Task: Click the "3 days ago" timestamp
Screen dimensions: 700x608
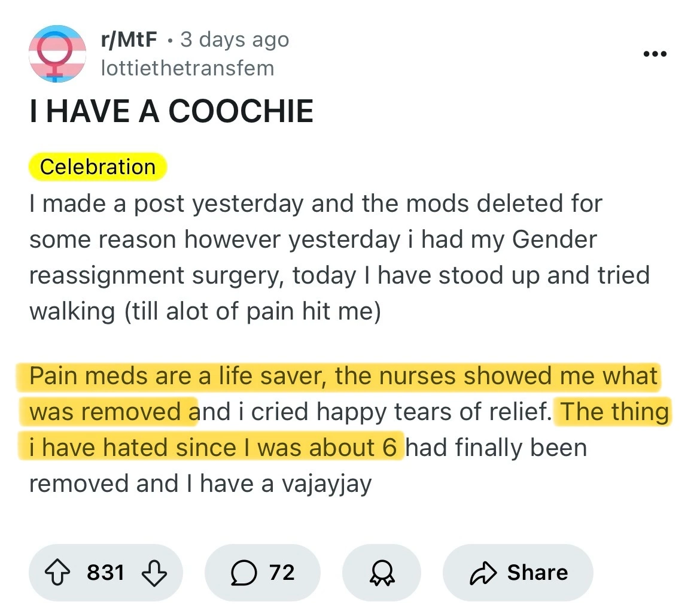Action: click(x=235, y=40)
